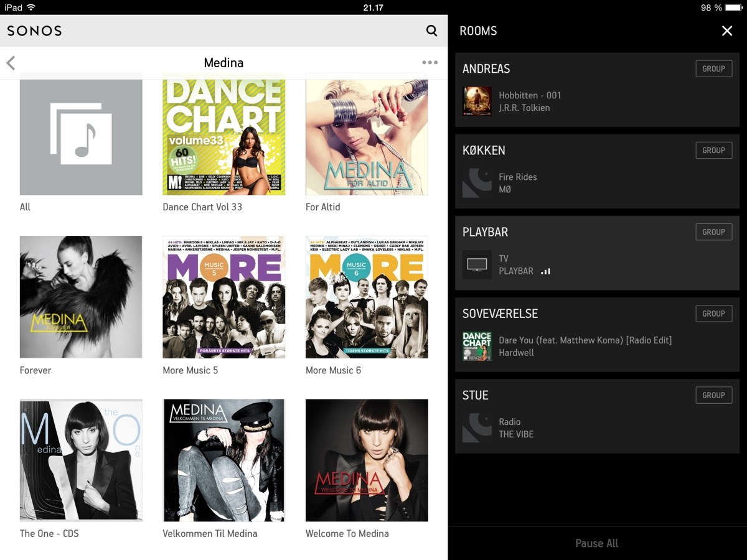The image size is (747, 560).
Task: Group the PLAYBAR room
Action: (713, 231)
